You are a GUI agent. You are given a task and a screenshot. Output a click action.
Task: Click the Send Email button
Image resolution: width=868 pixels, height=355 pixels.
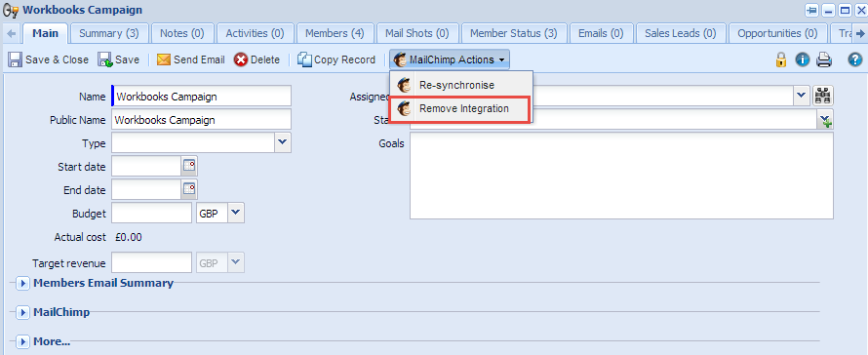(x=190, y=59)
